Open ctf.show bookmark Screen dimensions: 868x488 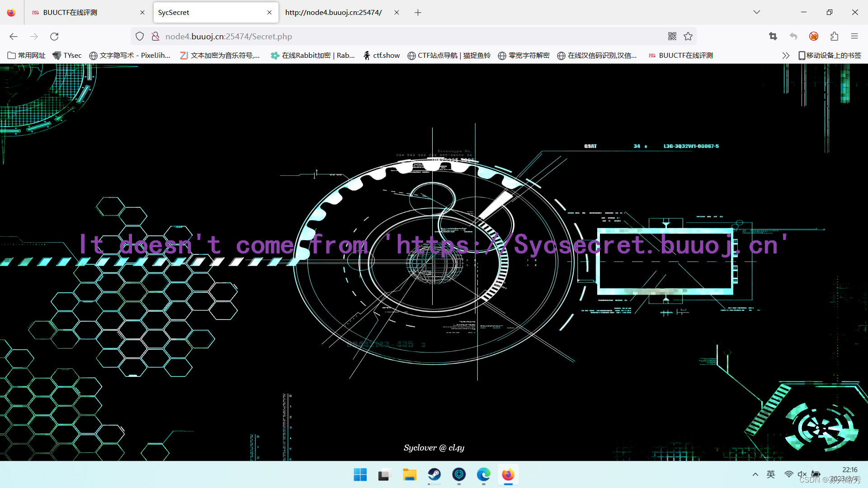pos(382,56)
